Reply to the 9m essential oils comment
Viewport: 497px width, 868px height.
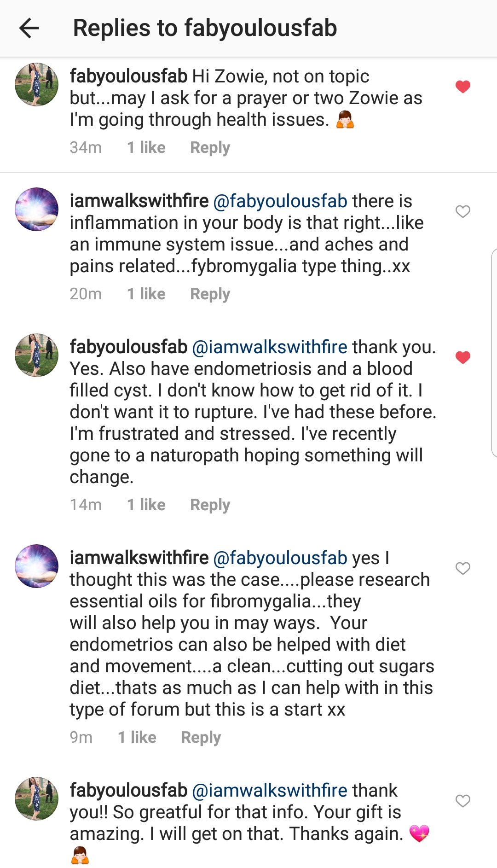[x=201, y=737]
